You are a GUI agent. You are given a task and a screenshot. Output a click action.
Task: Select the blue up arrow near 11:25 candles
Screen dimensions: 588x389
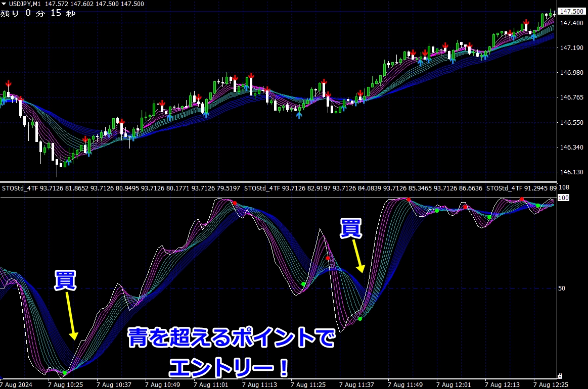click(299, 115)
